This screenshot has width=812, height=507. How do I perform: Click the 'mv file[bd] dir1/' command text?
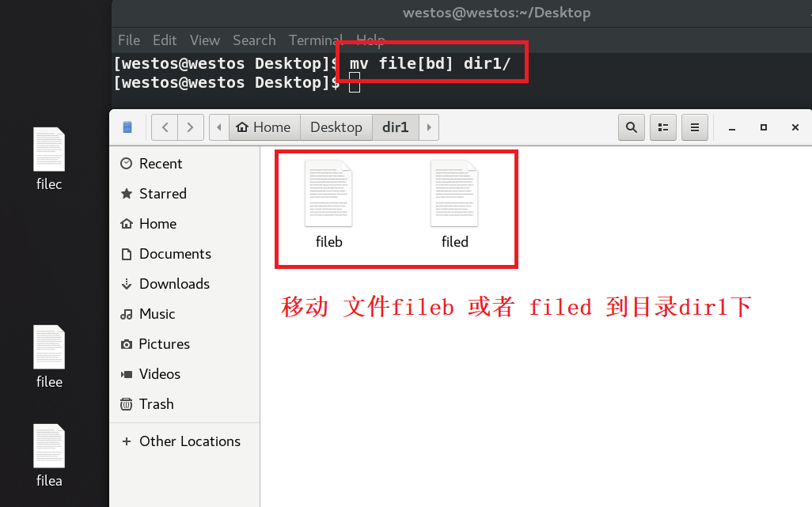click(x=431, y=63)
